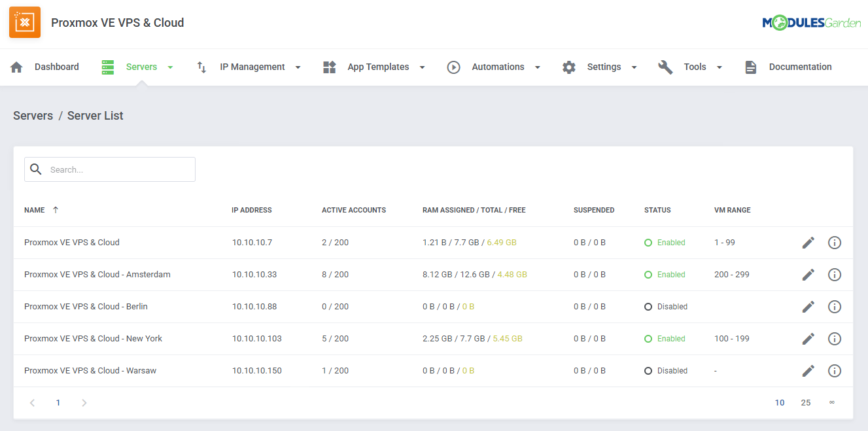Click the active accounts value 8 / 200
This screenshot has width=868, height=431.
coord(336,275)
